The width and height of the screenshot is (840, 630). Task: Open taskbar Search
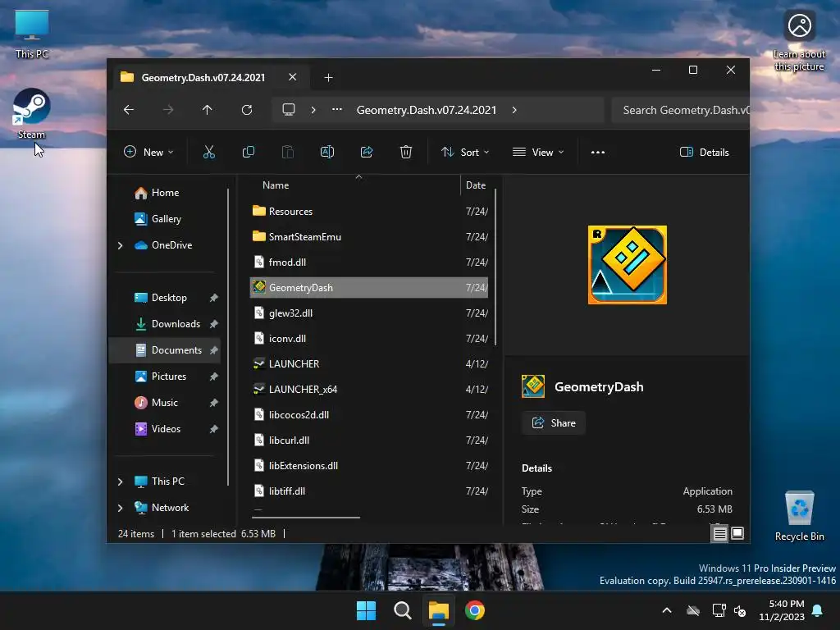click(x=403, y=610)
